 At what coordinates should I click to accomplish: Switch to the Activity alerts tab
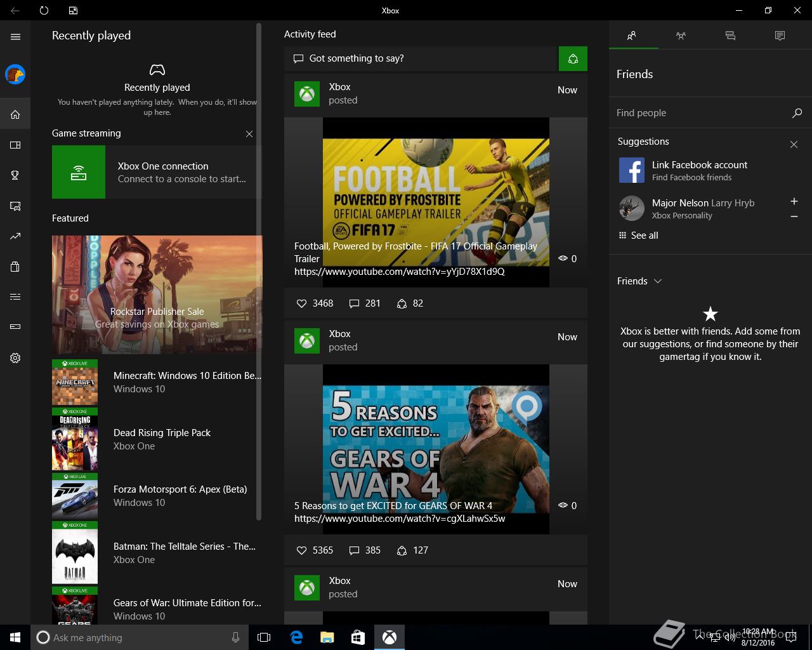coord(780,36)
